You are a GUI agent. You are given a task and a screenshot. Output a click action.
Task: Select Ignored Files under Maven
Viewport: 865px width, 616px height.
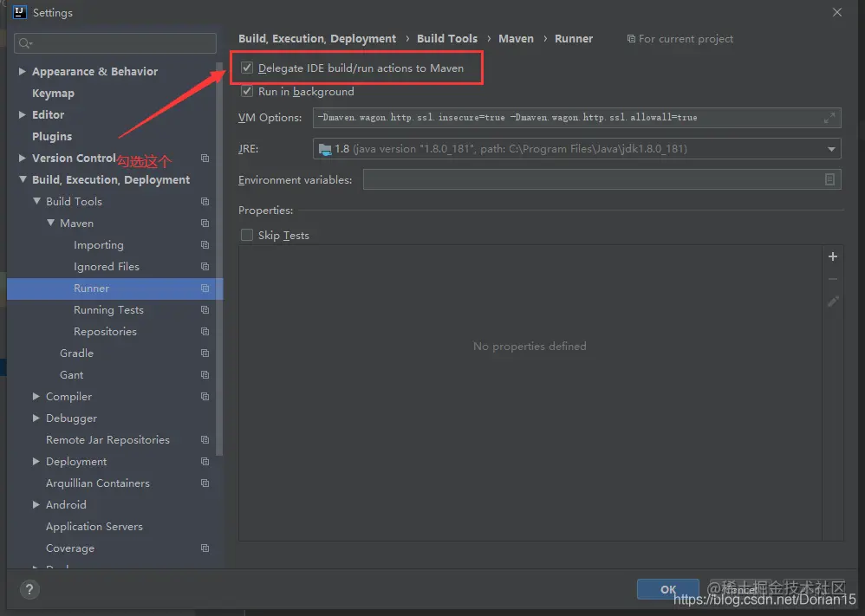107,266
